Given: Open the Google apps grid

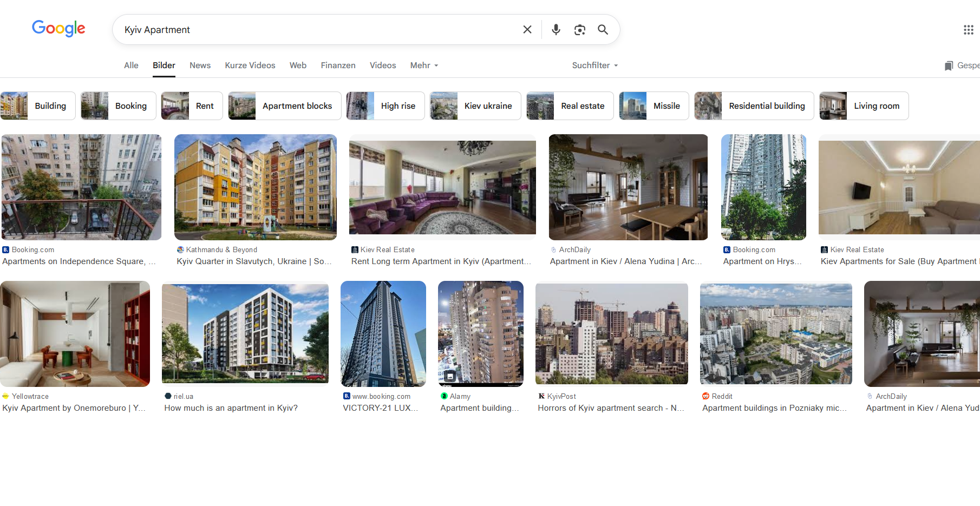Looking at the screenshot, I should click(968, 30).
